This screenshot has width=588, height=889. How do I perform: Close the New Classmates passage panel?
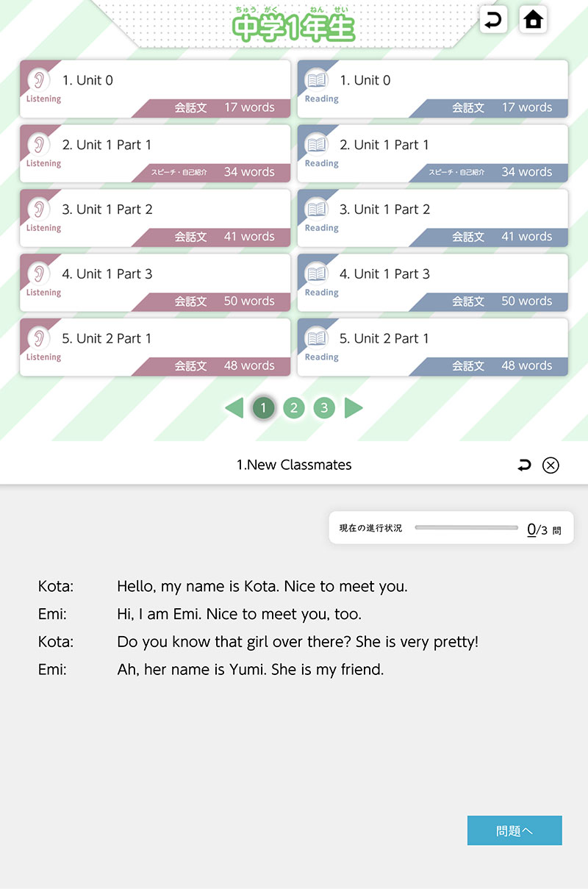coord(551,465)
